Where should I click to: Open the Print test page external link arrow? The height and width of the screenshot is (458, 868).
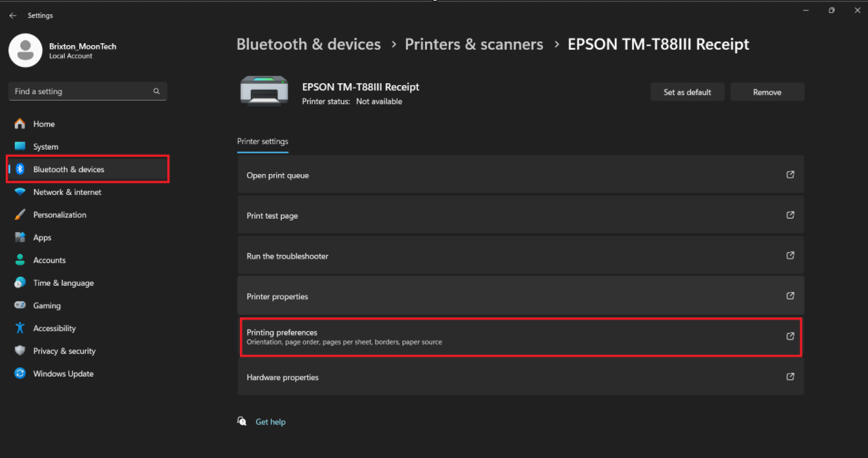(790, 214)
